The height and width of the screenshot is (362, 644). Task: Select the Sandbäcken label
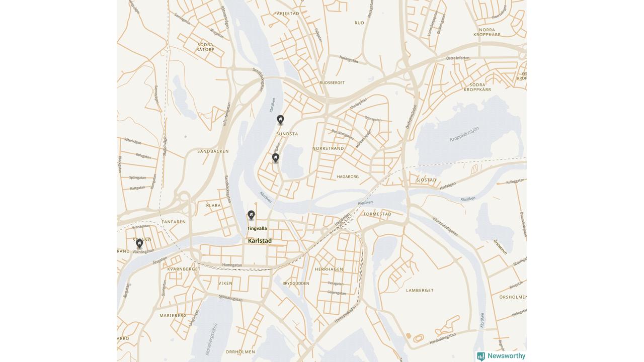[213, 151]
